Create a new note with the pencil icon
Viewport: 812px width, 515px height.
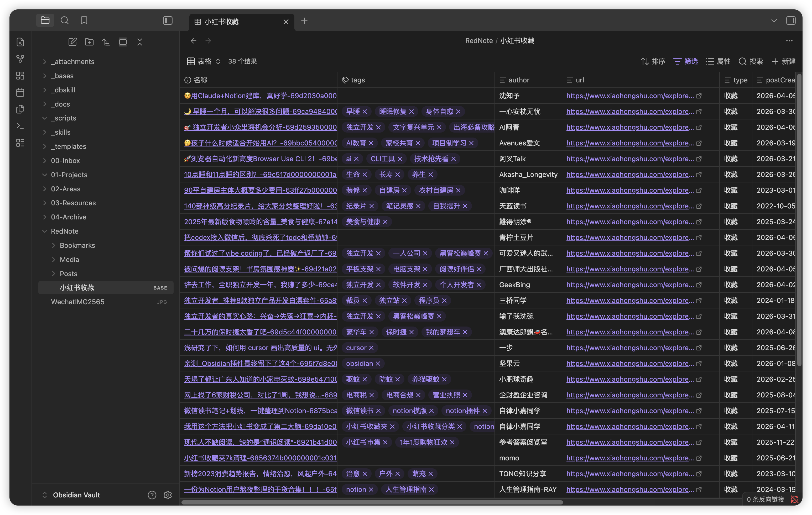point(72,42)
